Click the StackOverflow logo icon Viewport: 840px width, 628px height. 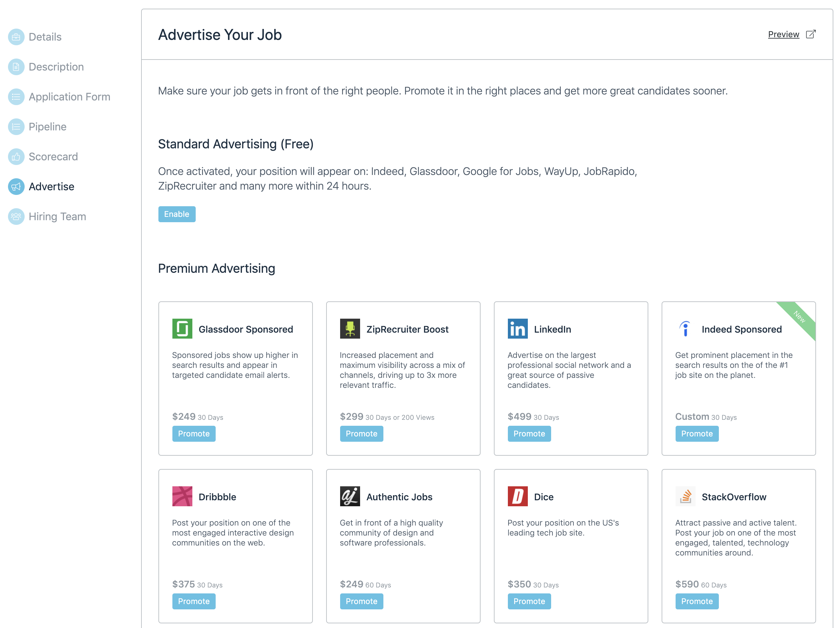click(x=685, y=496)
